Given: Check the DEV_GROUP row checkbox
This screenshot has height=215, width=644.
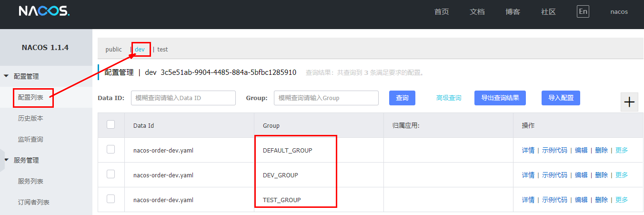Looking at the screenshot, I should (111, 174).
